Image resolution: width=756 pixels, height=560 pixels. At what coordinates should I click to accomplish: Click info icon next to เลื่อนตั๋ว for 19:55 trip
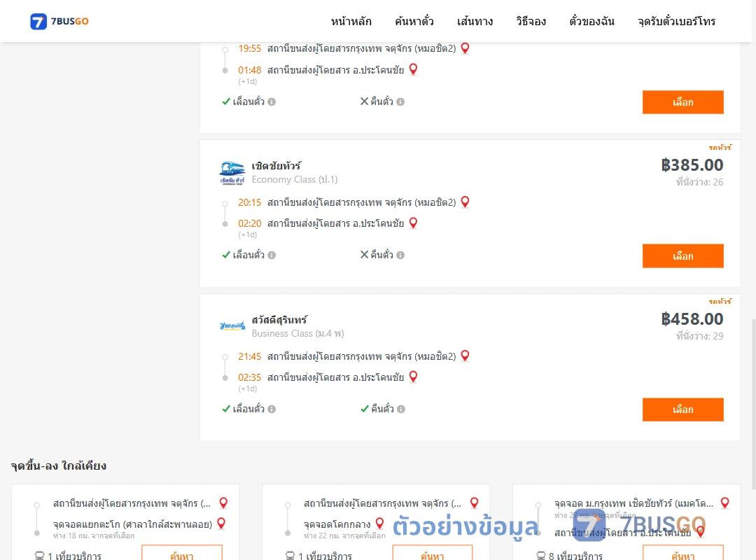click(272, 101)
